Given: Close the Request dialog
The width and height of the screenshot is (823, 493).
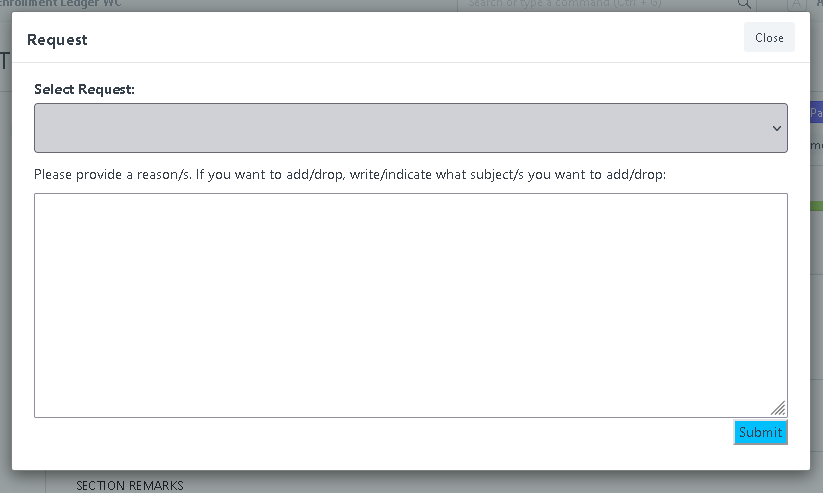Looking at the screenshot, I should pos(769,38).
